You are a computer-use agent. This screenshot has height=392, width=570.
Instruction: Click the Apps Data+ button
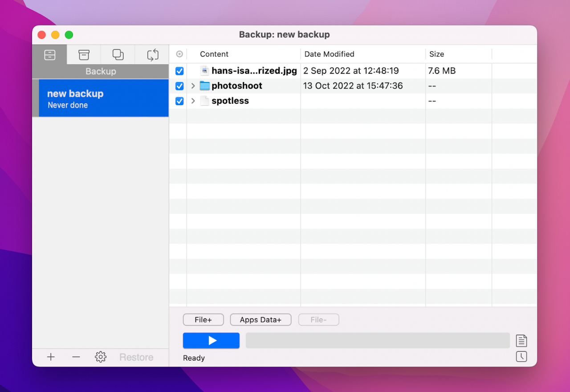[x=261, y=320]
